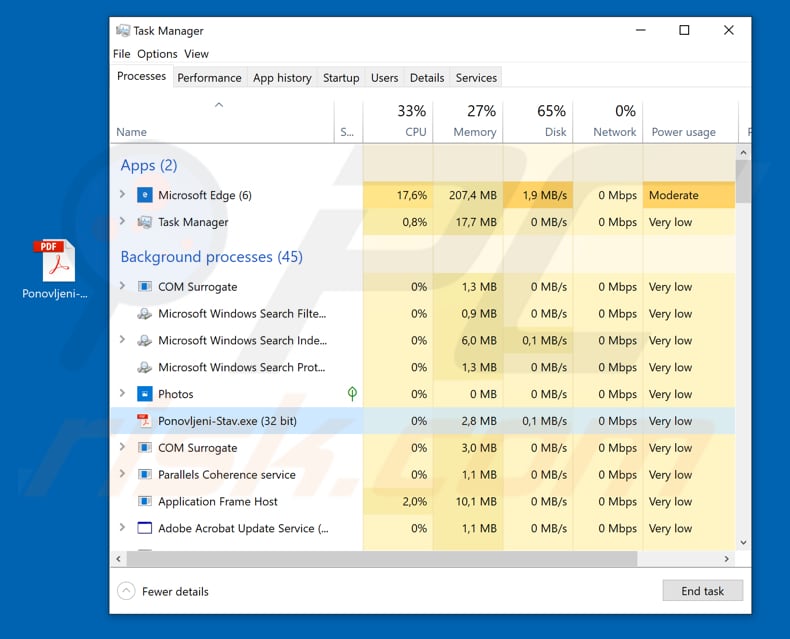
Task: Click the Ponovljeni-Stav.exe PDF icon
Action: click(x=145, y=420)
